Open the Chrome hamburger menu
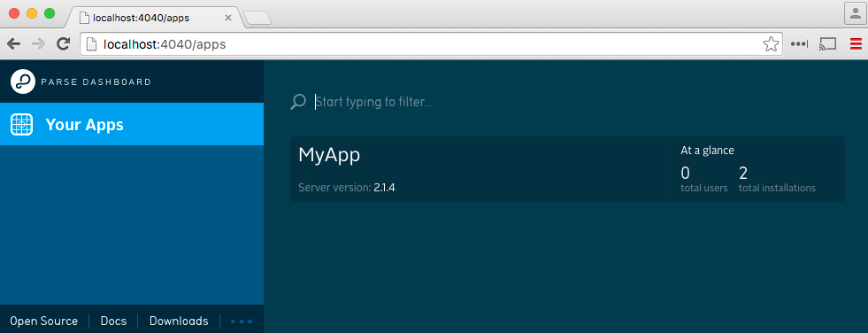Screen dimensions: 868x333 click(x=856, y=44)
